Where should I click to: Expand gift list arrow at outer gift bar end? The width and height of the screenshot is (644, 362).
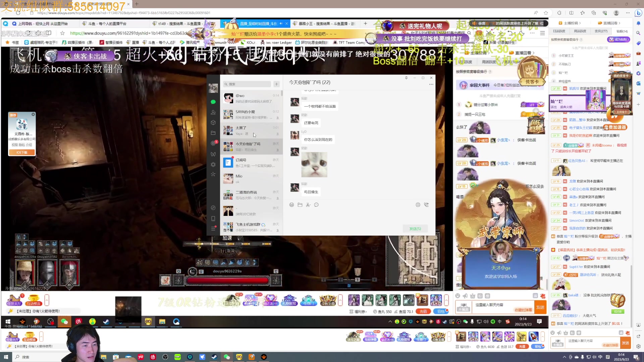(543, 336)
